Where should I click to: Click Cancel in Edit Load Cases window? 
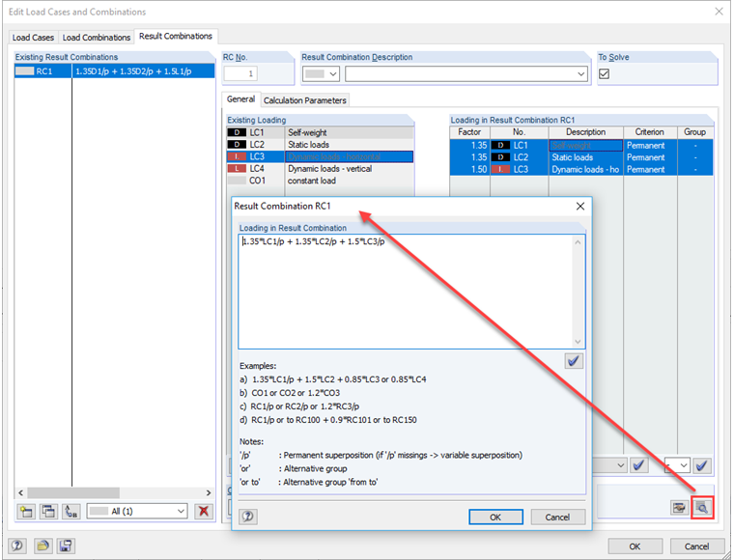697,546
